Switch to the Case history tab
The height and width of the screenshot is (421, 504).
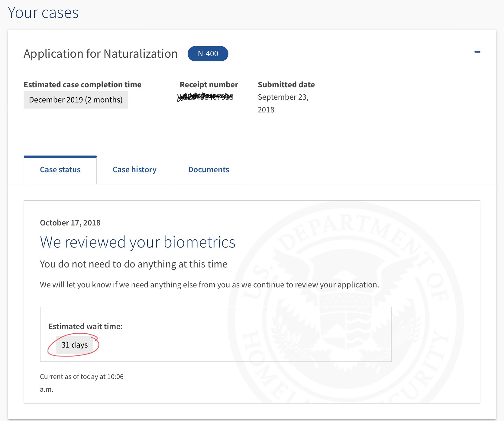(x=134, y=170)
